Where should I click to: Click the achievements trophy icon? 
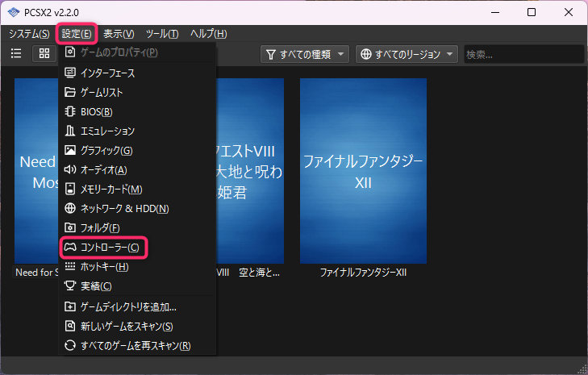(x=69, y=285)
